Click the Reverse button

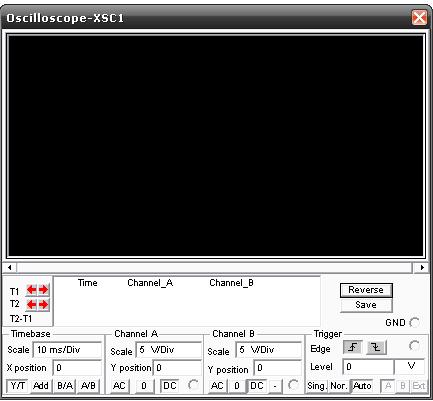click(366, 290)
